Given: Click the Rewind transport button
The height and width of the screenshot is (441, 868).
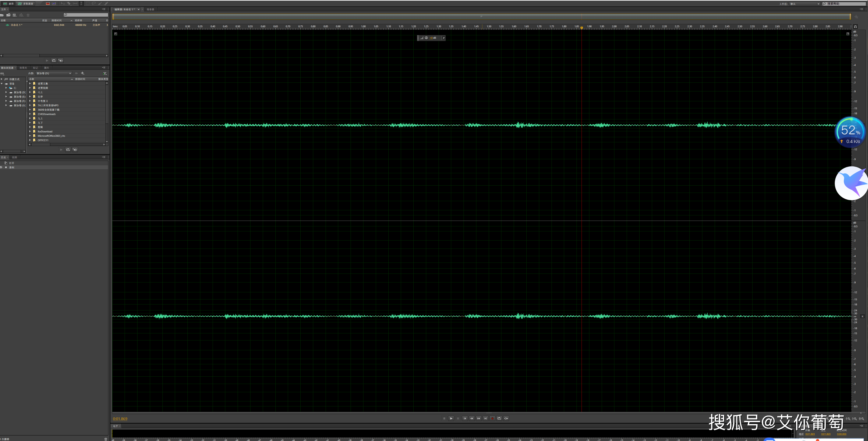Looking at the screenshot, I should point(472,418).
